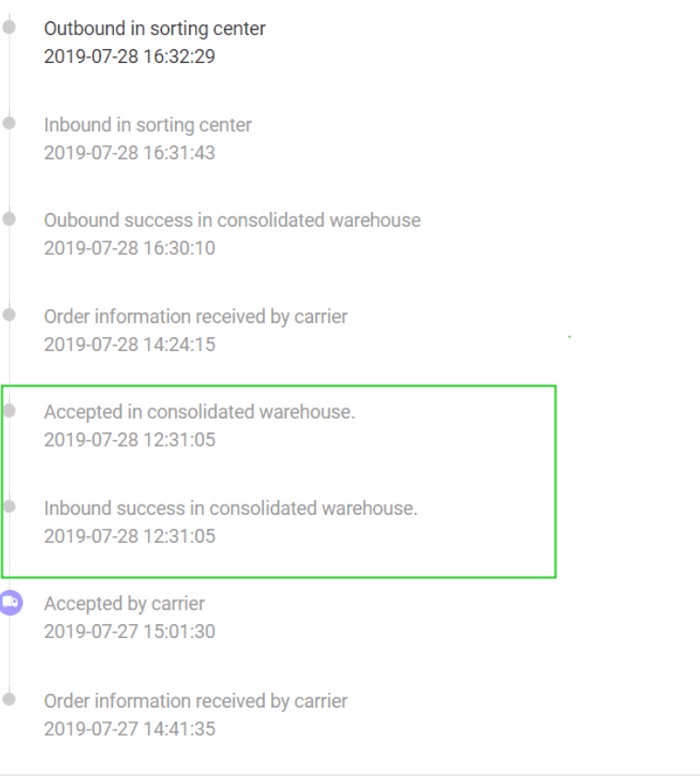Open the Accepted by carrier event details
This screenshot has height=777, width=700.
(124, 603)
